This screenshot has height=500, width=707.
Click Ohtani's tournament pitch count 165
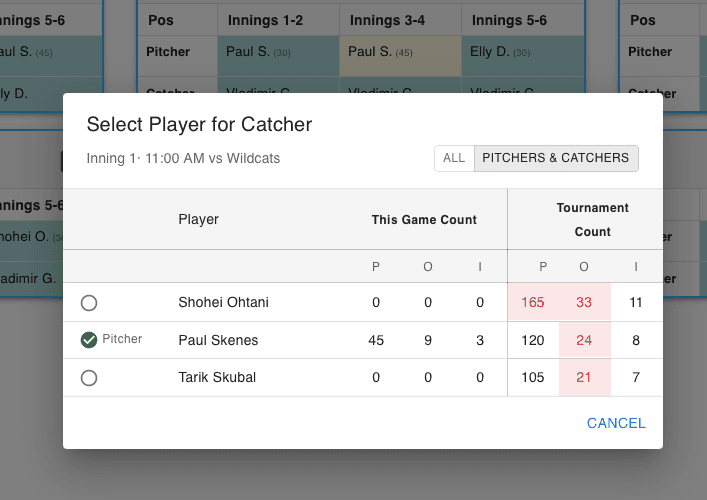coord(532,302)
